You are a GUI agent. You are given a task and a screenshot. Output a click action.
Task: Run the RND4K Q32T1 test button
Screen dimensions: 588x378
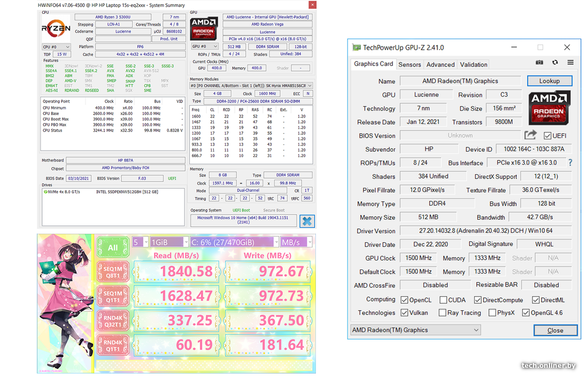click(113, 320)
